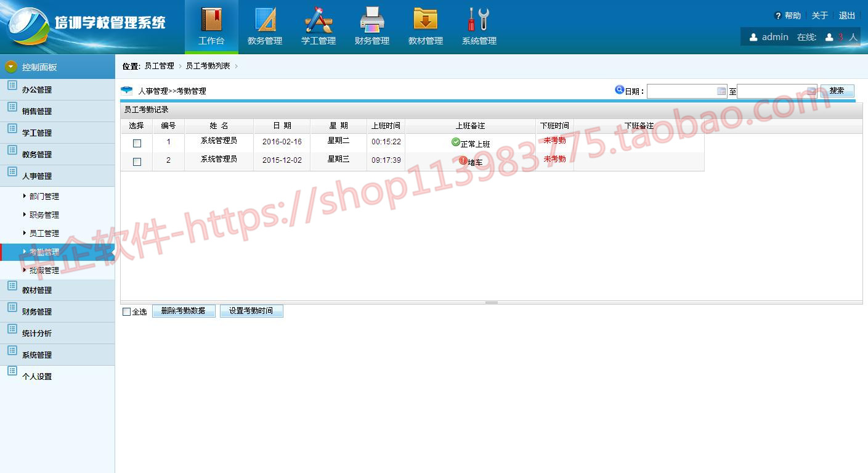The image size is (868, 473).
Task: Click the 日期 column header
Action: point(282,126)
